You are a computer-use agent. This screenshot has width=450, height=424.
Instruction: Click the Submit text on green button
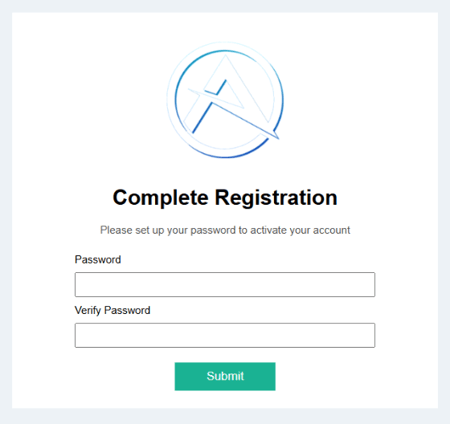225,376
